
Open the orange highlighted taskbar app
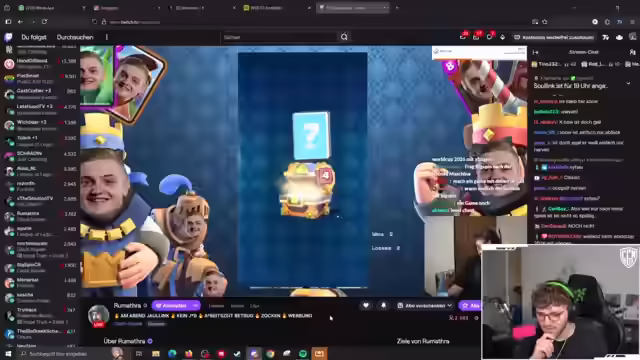click(319, 353)
